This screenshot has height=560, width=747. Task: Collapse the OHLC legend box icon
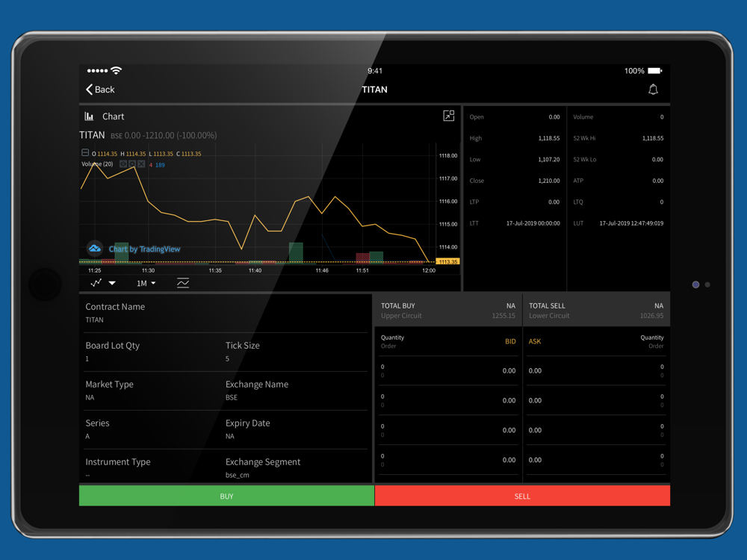coord(85,153)
